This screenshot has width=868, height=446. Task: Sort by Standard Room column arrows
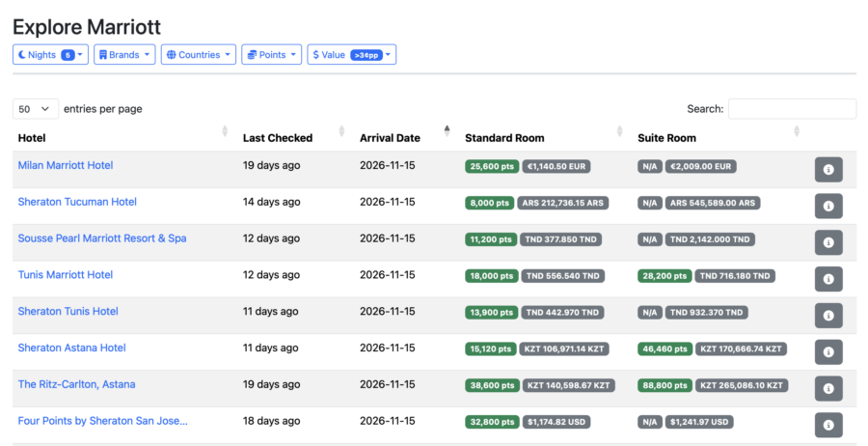click(619, 131)
